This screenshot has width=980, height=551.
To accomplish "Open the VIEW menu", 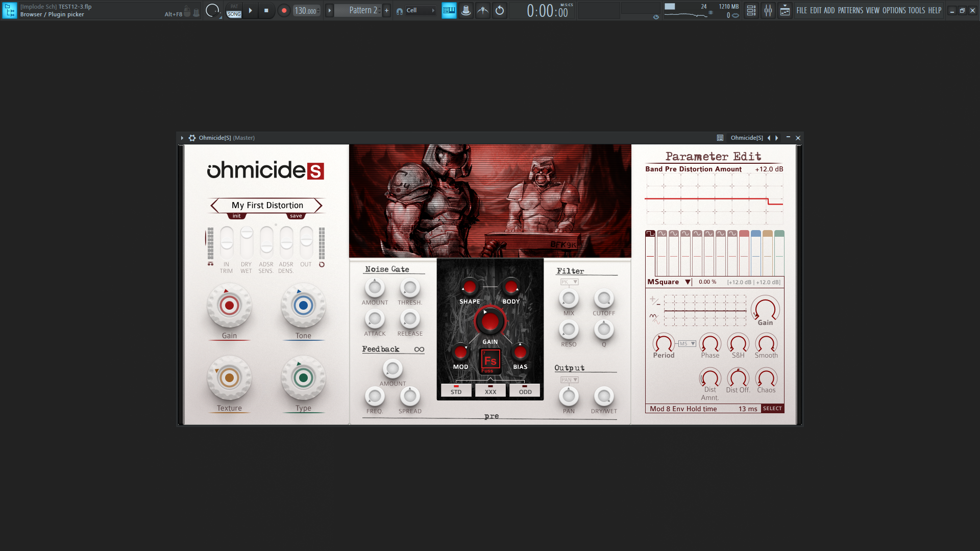I will 873,10.
